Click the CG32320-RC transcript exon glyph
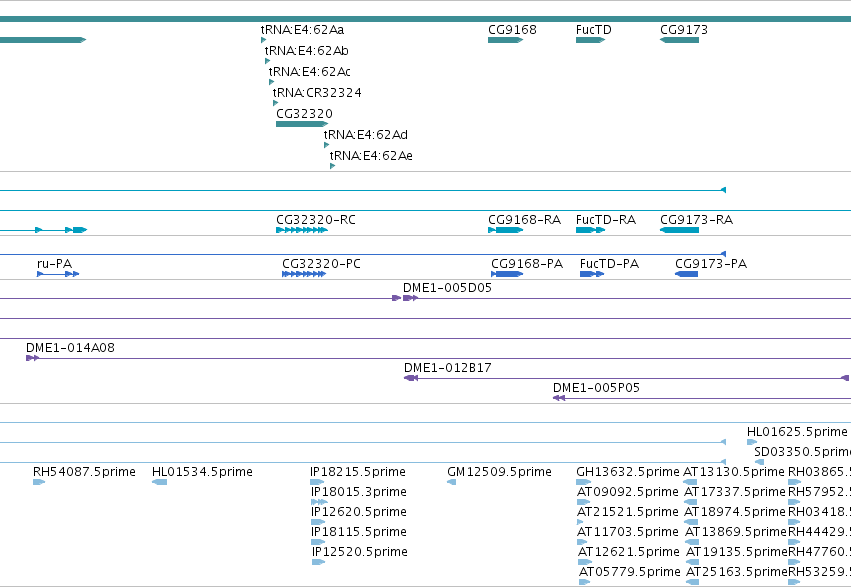 [x=302, y=230]
